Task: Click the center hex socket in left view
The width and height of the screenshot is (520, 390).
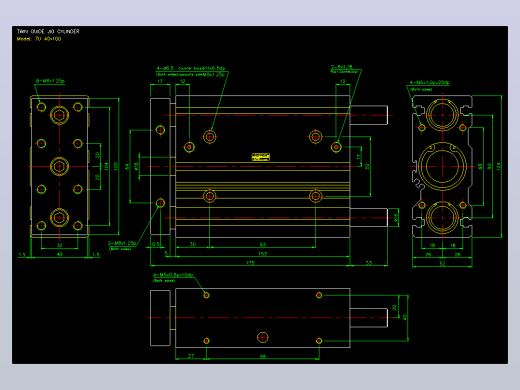Action: (59, 166)
